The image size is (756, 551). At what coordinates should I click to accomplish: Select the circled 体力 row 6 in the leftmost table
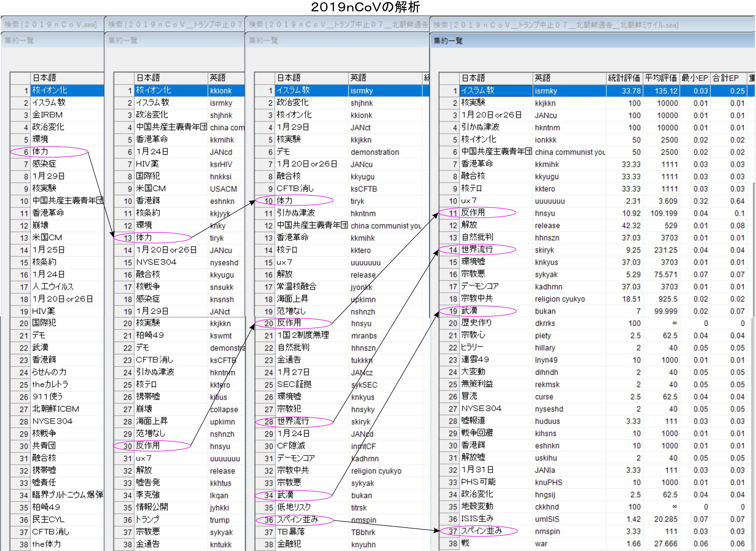click(40, 152)
